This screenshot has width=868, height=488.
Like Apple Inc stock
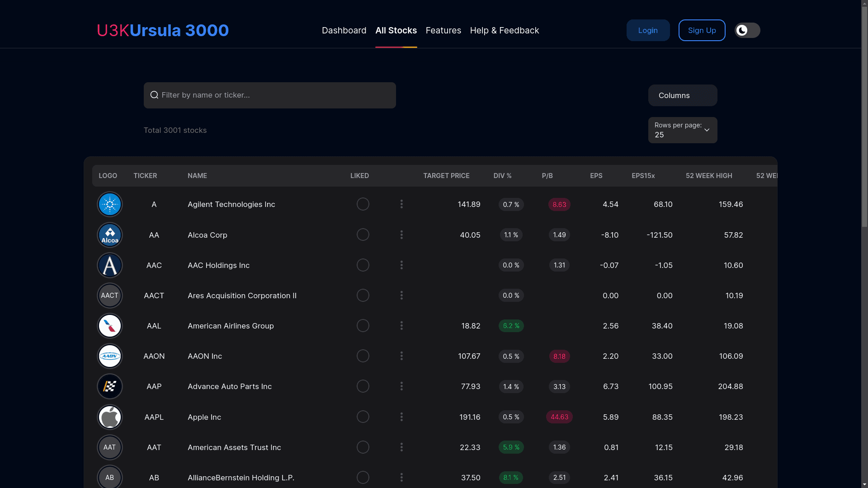click(363, 417)
